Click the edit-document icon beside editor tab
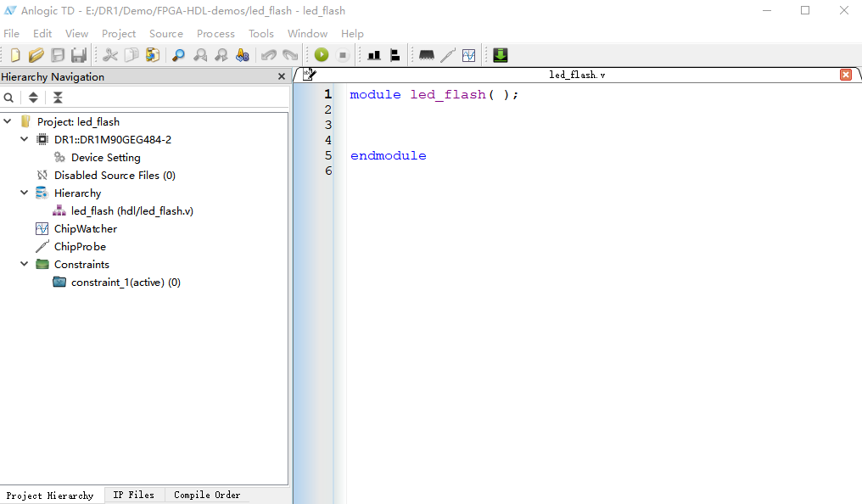862x504 pixels. coord(310,74)
